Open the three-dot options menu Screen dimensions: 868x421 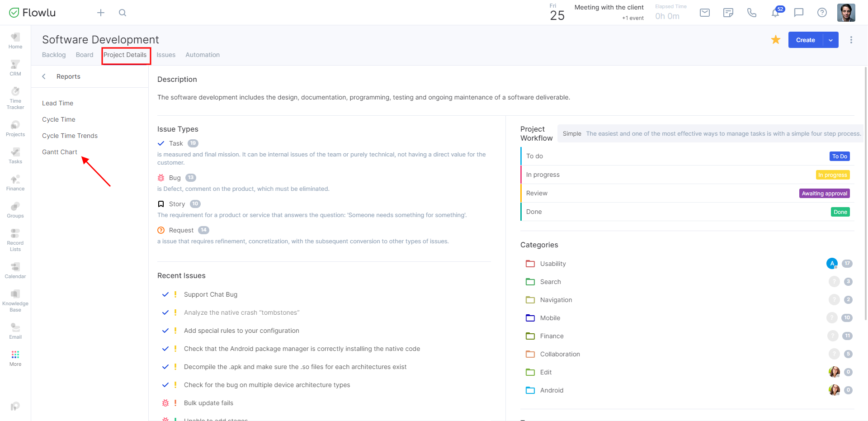pos(851,40)
